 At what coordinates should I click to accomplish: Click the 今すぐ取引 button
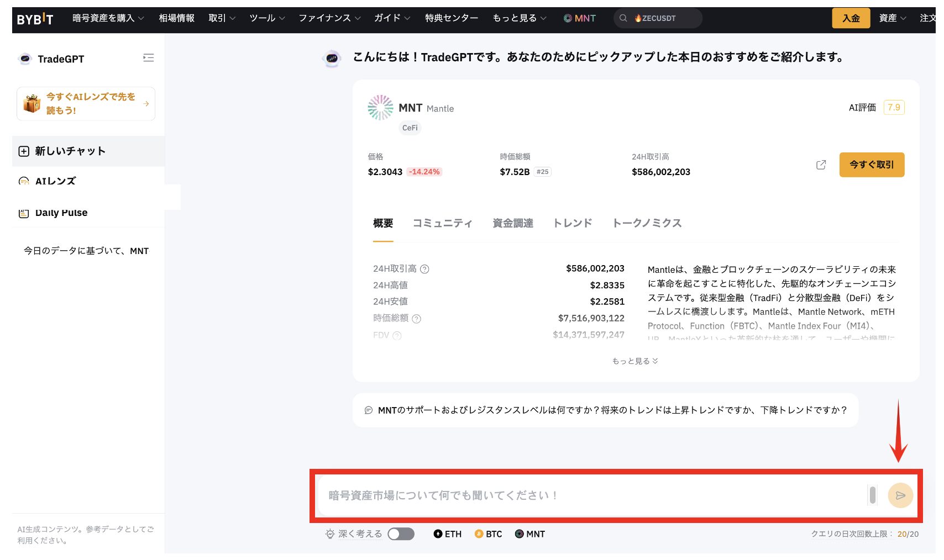pos(871,165)
